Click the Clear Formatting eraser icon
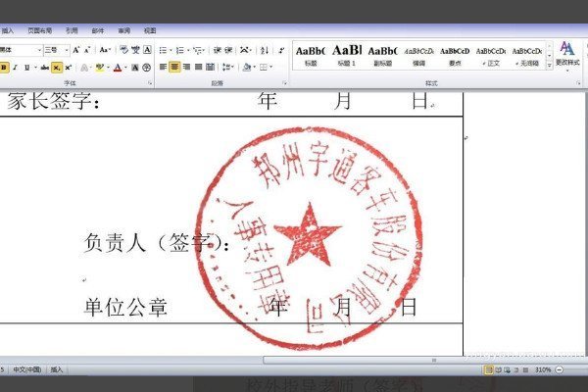 [x=123, y=50]
